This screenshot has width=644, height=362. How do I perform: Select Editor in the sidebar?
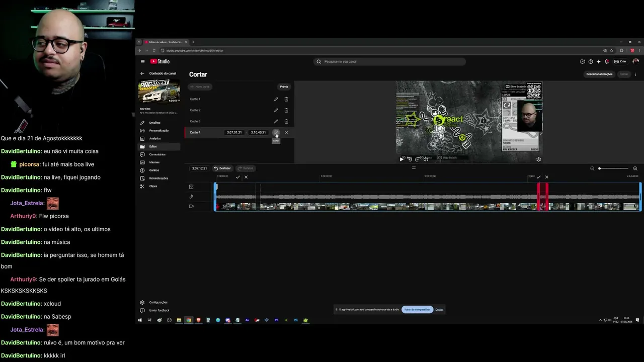pyautogui.click(x=158, y=146)
